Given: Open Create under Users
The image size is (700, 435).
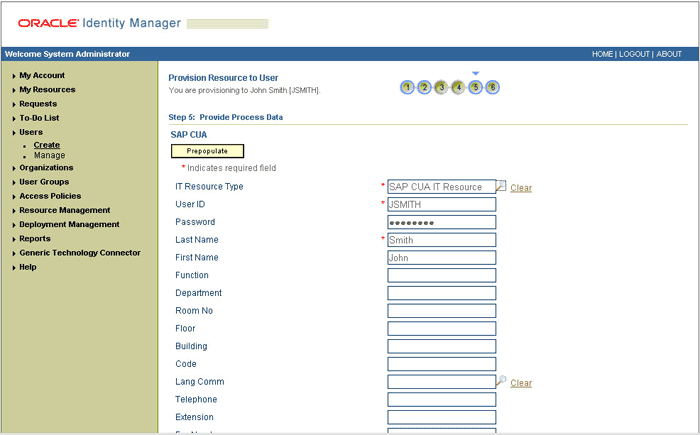Looking at the screenshot, I should (47, 145).
